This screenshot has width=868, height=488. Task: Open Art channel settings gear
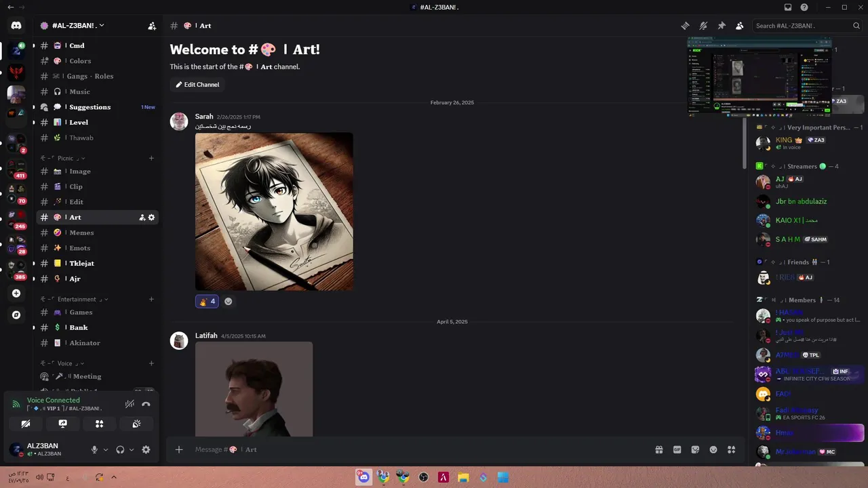[x=151, y=218]
